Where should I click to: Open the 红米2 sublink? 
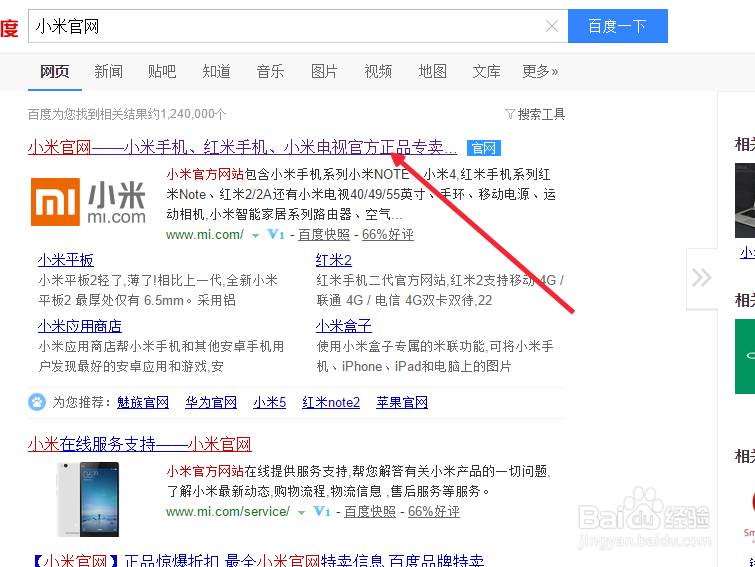pyautogui.click(x=334, y=260)
